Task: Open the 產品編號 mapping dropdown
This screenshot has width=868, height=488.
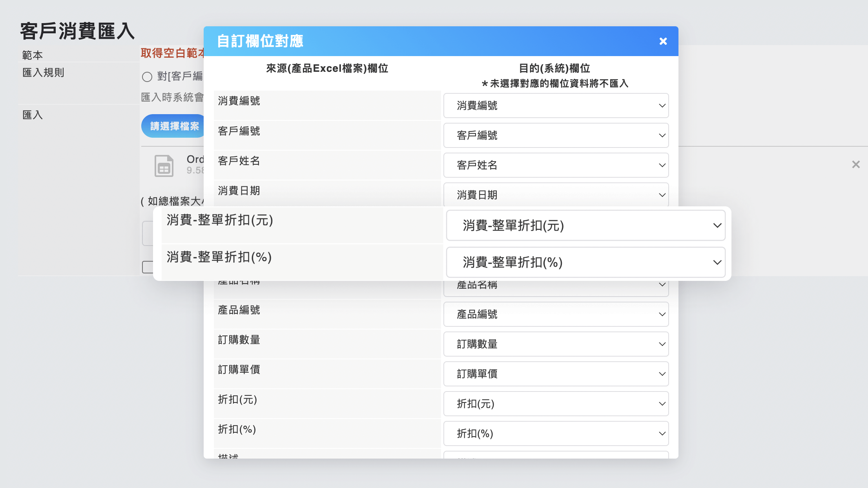Action: tap(556, 314)
